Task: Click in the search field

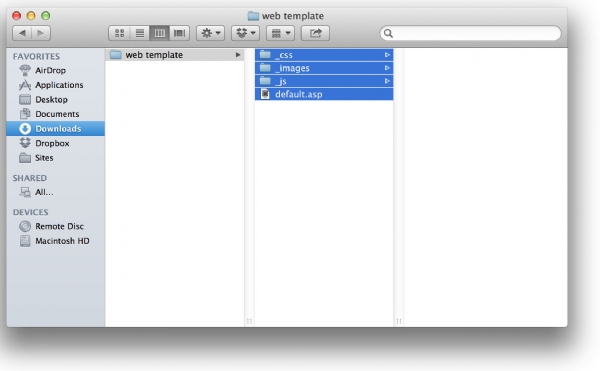Action: pyautogui.click(x=470, y=33)
